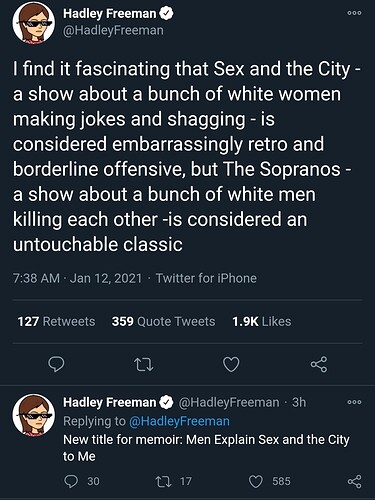The width and height of the screenshot is (375, 500).
Task: Open Hadley Freeman name on main tweet
Action: pos(109,14)
